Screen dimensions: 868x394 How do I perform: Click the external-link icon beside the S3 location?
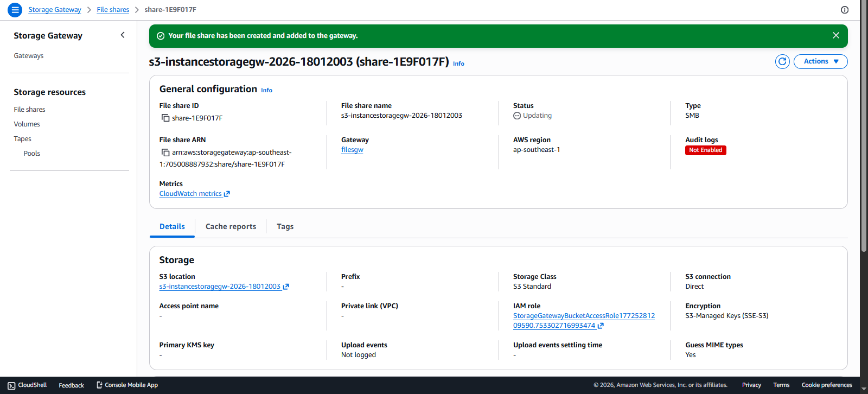coord(286,287)
